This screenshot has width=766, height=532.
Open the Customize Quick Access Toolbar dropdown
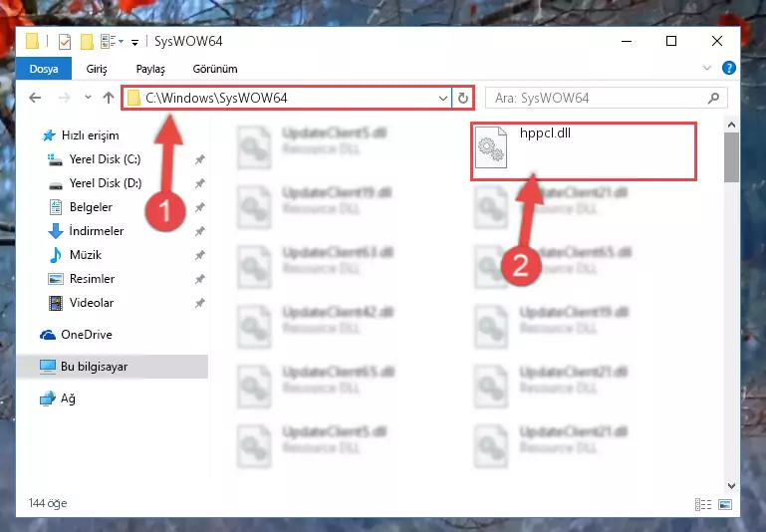pyautogui.click(x=134, y=43)
